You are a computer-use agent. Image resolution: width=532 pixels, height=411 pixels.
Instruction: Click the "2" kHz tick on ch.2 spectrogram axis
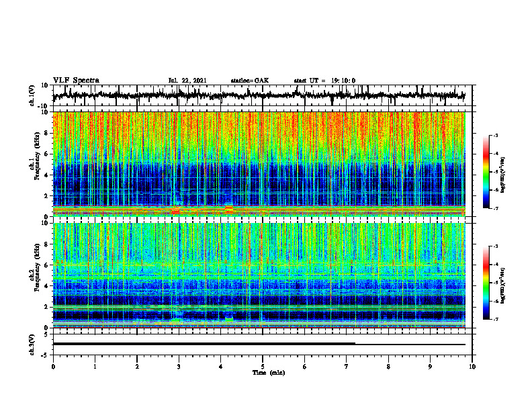47,307
